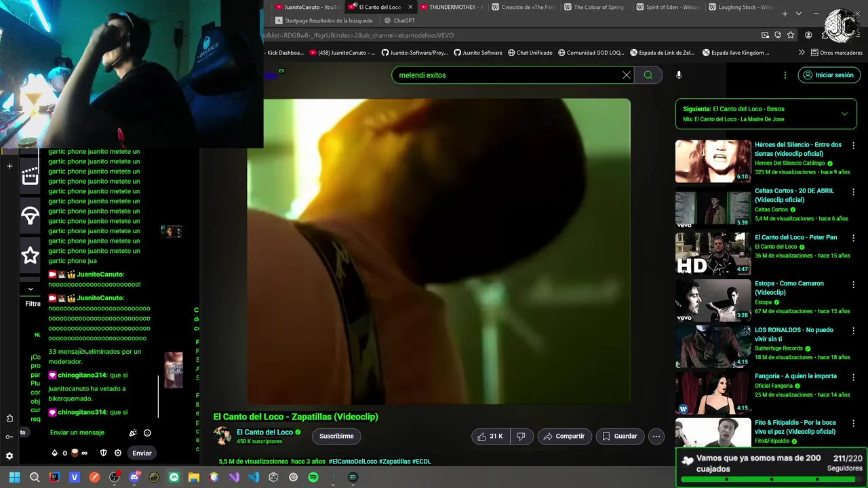The height and width of the screenshot is (488, 868).
Task: Open El Canto del Loco channel name
Action: click(x=264, y=432)
